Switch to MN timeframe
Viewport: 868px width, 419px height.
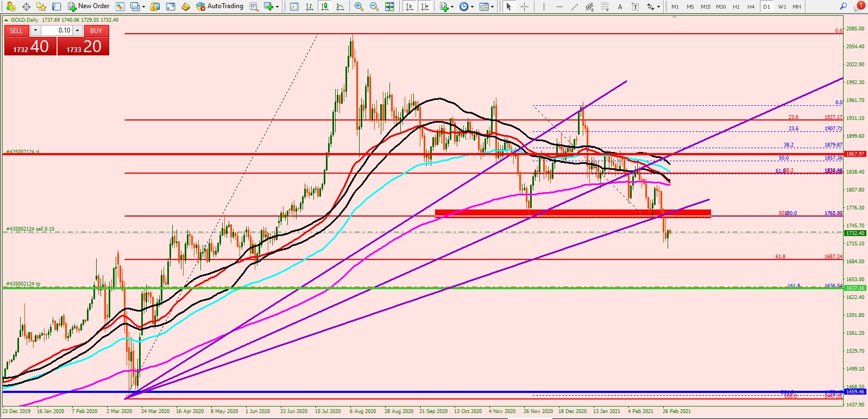coord(797,7)
